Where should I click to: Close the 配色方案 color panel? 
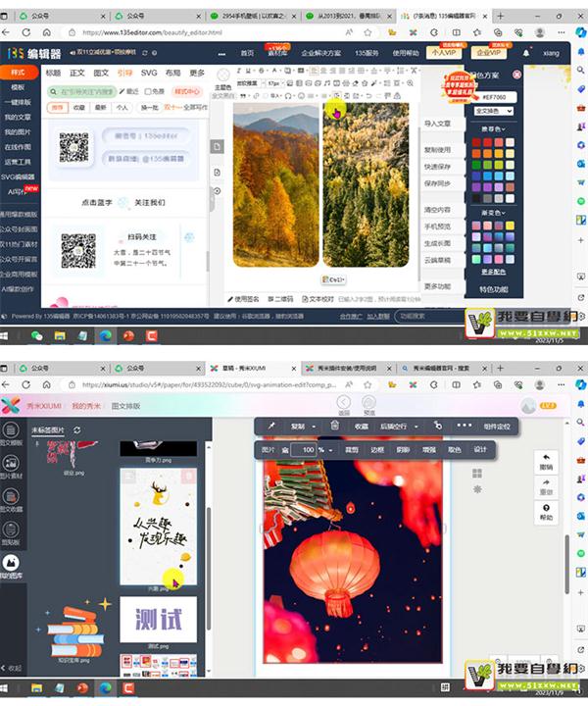[516, 75]
